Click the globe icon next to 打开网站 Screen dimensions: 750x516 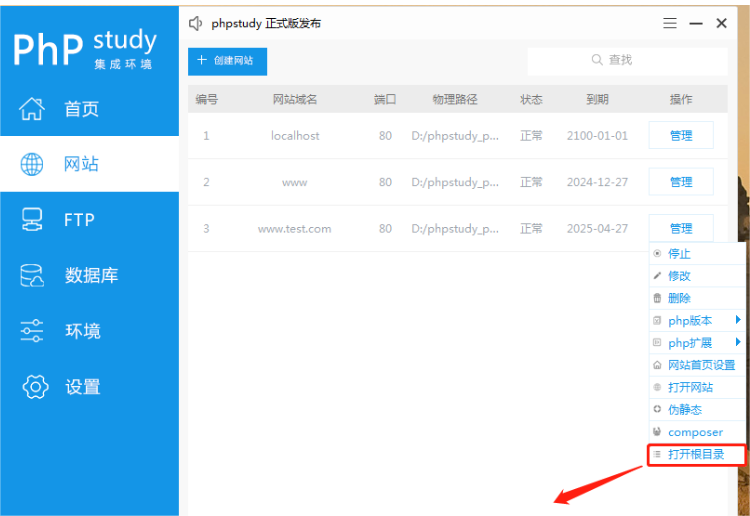[x=657, y=387]
